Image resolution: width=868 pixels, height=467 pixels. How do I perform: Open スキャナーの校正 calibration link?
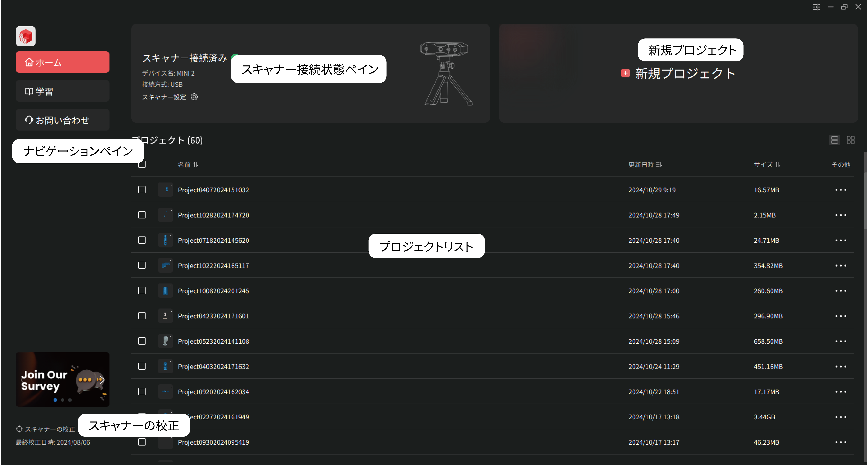50,429
